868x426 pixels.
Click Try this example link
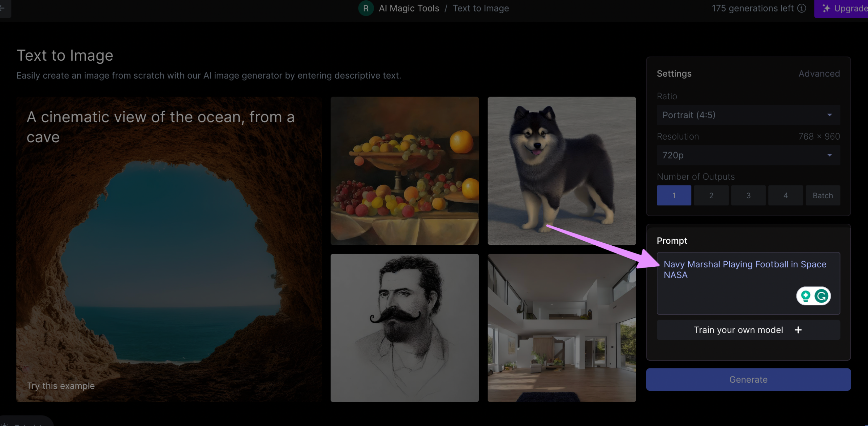61,386
